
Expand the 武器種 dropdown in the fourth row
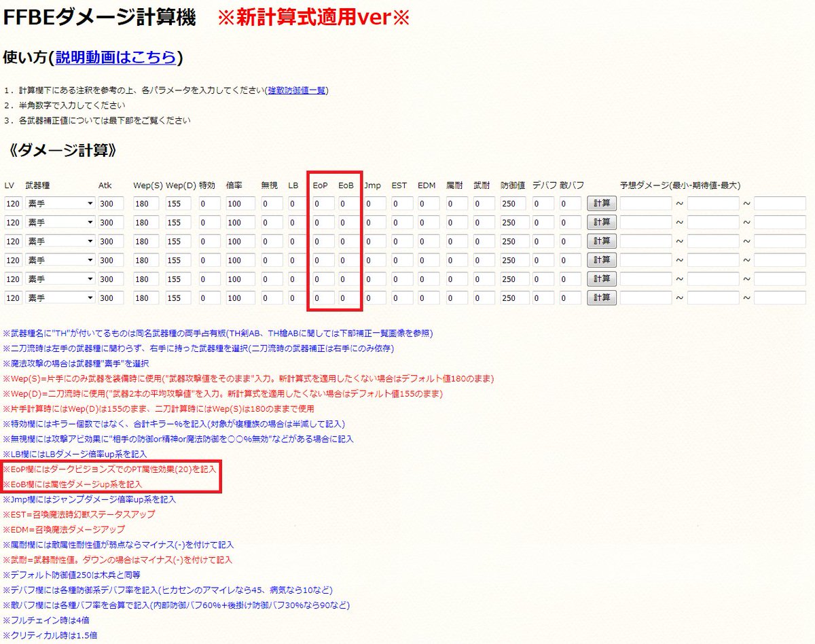[60, 260]
